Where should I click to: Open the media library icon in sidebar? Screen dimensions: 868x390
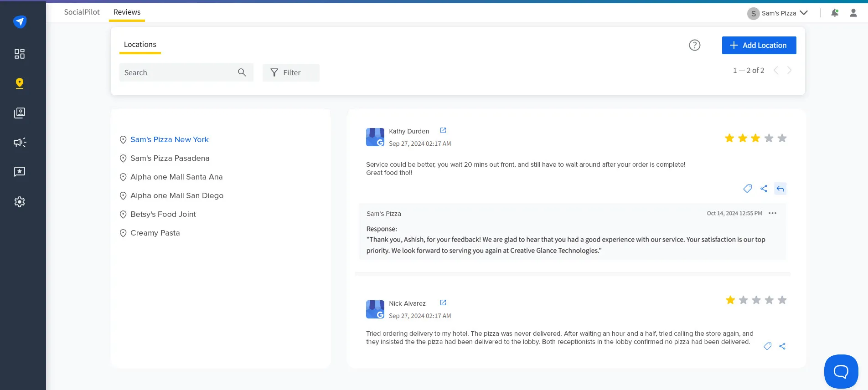point(20,113)
